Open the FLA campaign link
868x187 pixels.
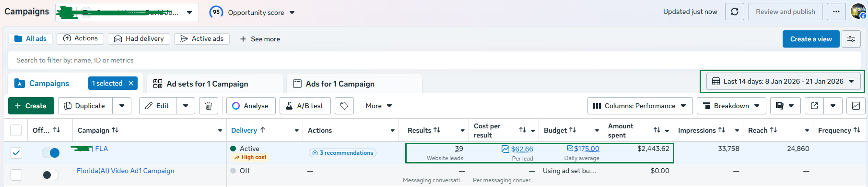point(102,149)
